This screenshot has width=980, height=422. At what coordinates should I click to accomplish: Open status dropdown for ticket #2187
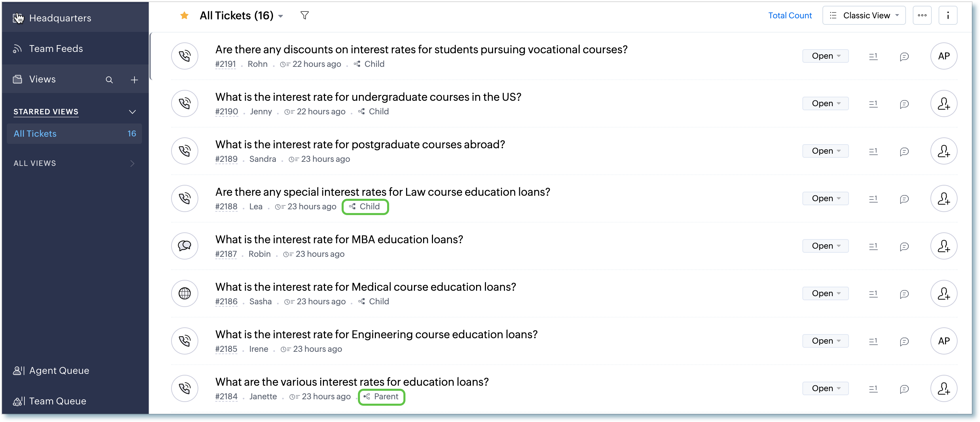(825, 246)
